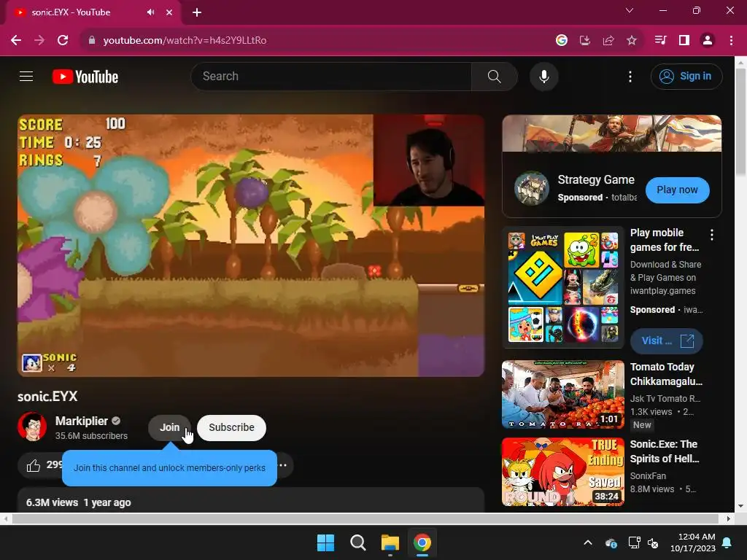Open the Strategy Game ad banner image
The width and height of the screenshot is (747, 560).
pyautogui.click(x=612, y=133)
